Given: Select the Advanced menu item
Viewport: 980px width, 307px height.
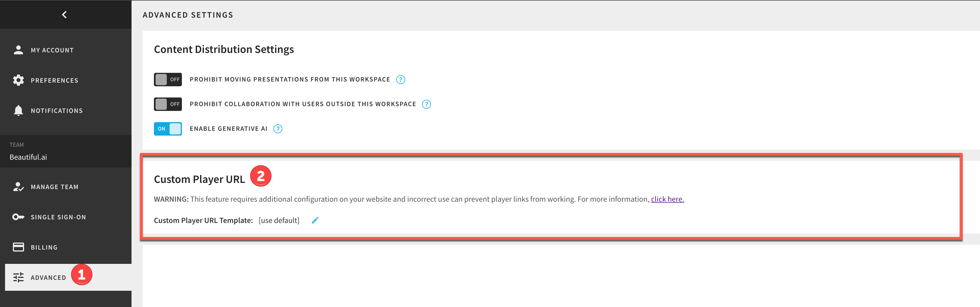Looking at the screenshot, I should coord(68,277).
